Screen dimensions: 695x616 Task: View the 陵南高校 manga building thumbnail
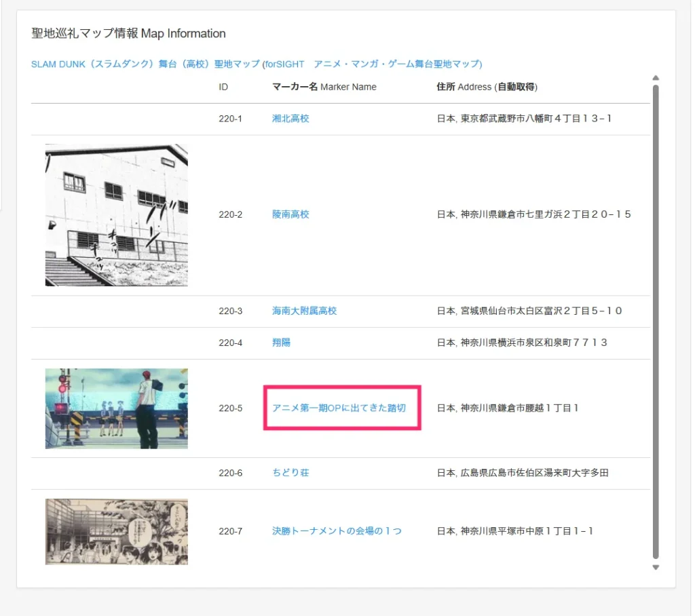coord(117,215)
